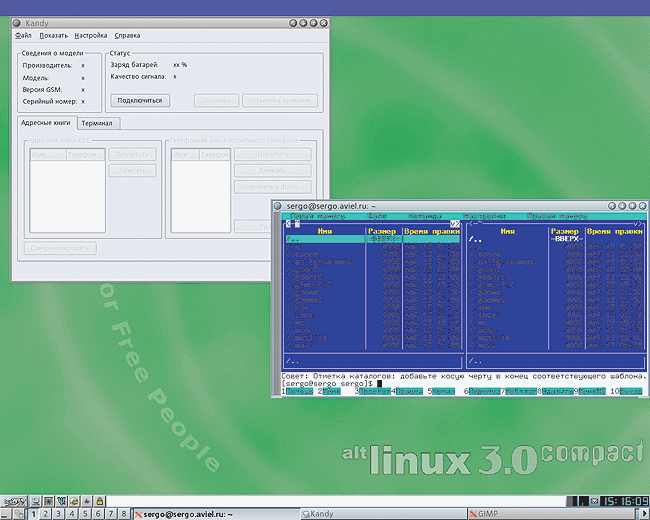This screenshot has height=520, width=650.
Task: Switch to workspace 3
Action: [59, 514]
